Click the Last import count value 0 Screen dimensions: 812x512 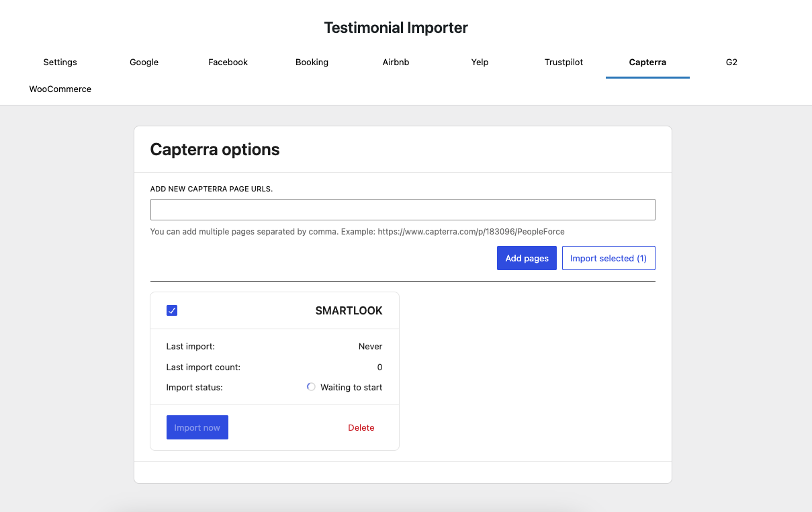tap(379, 368)
